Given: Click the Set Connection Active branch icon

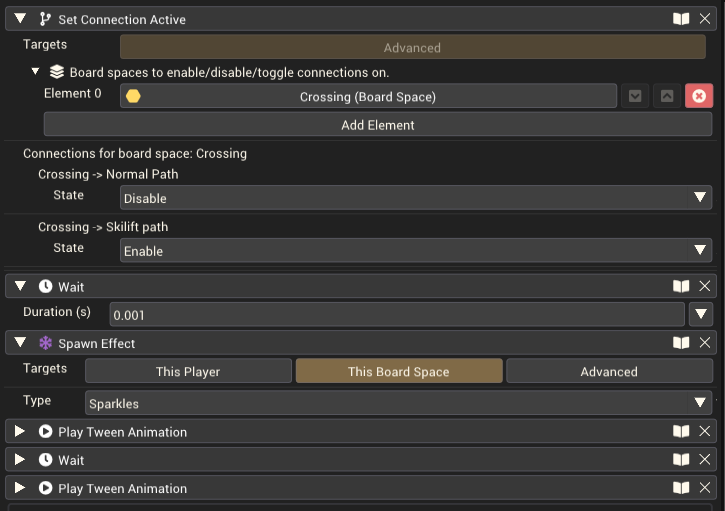Looking at the screenshot, I should tap(45, 19).
